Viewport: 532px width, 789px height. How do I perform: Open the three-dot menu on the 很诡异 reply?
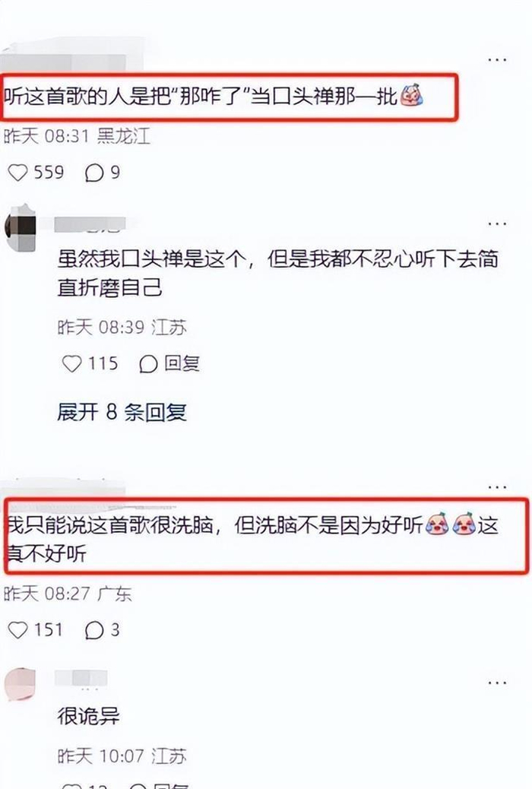pyautogui.click(x=497, y=683)
